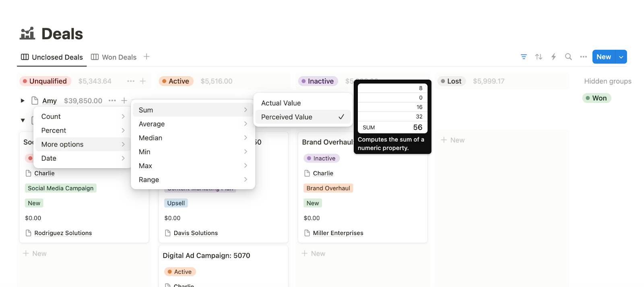Open the lightning bolt automations icon
The height and width of the screenshot is (287, 644).
point(553,57)
